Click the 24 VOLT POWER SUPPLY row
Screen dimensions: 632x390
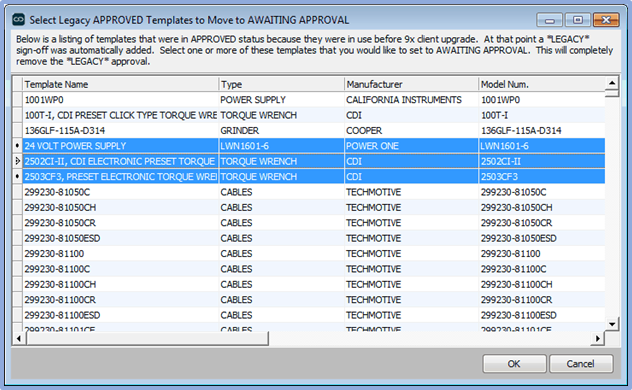click(x=314, y=146)
